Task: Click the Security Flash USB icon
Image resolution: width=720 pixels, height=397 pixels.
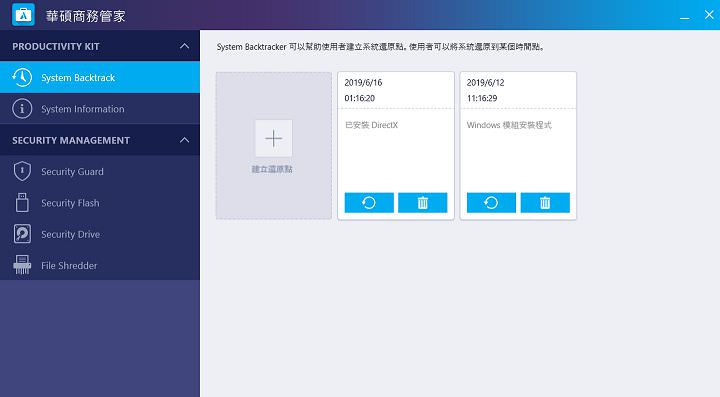Action: [22, 202]
